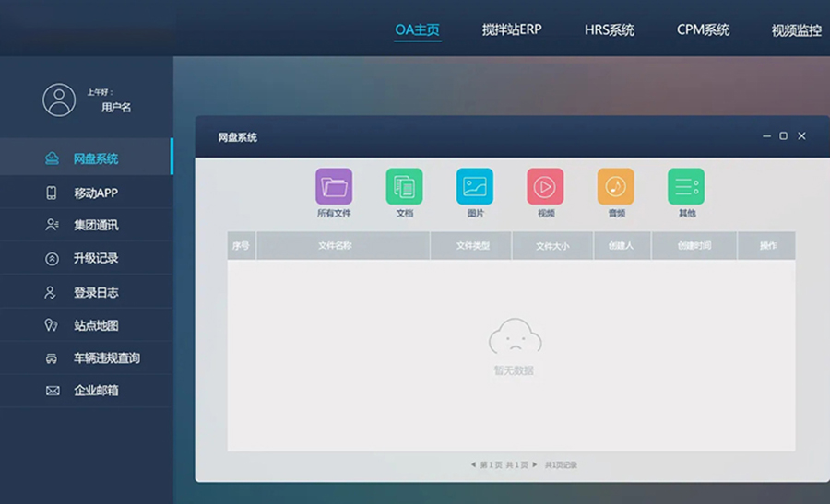Open the red 视频 video category icon

[545, 186]
